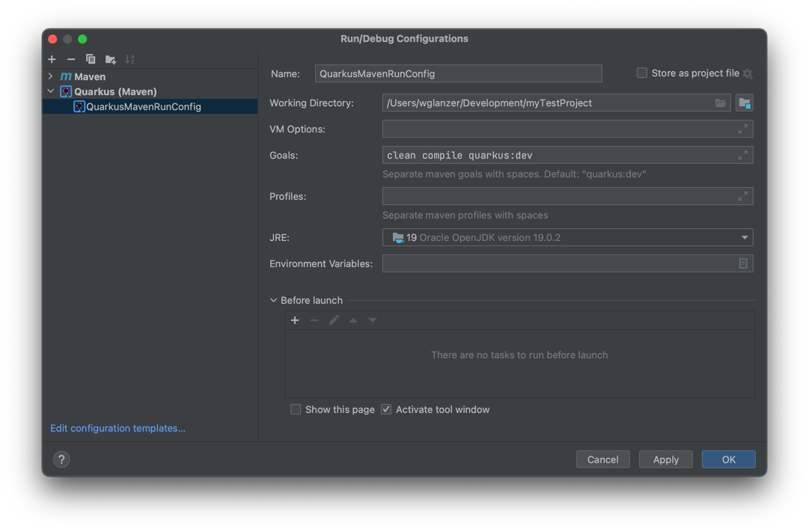Create a new configuration folder
The image size is (809, 532).
pyautogui.click(x=111, y=59)
